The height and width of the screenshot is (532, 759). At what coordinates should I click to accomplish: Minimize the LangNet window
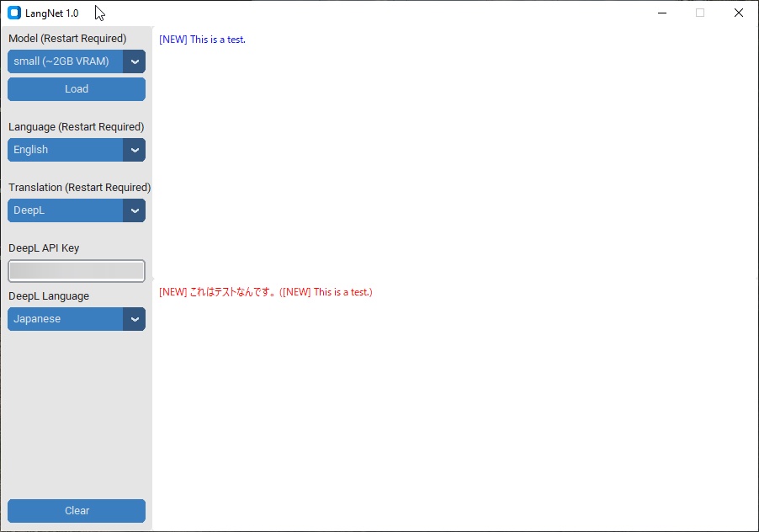(662, 13)
